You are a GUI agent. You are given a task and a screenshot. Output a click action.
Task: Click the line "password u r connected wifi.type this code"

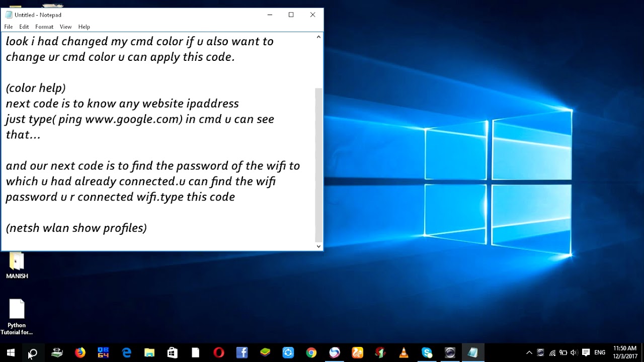[x=120, y=197]
